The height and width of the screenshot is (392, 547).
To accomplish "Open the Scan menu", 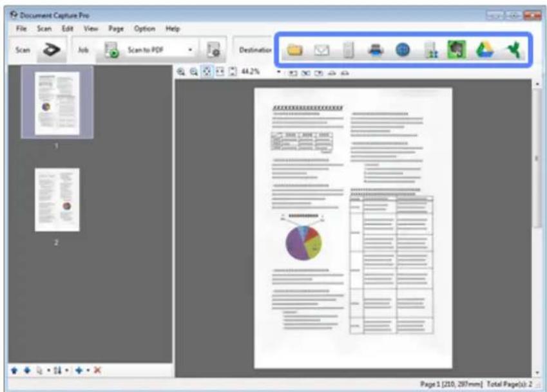I will coord(44,28).
